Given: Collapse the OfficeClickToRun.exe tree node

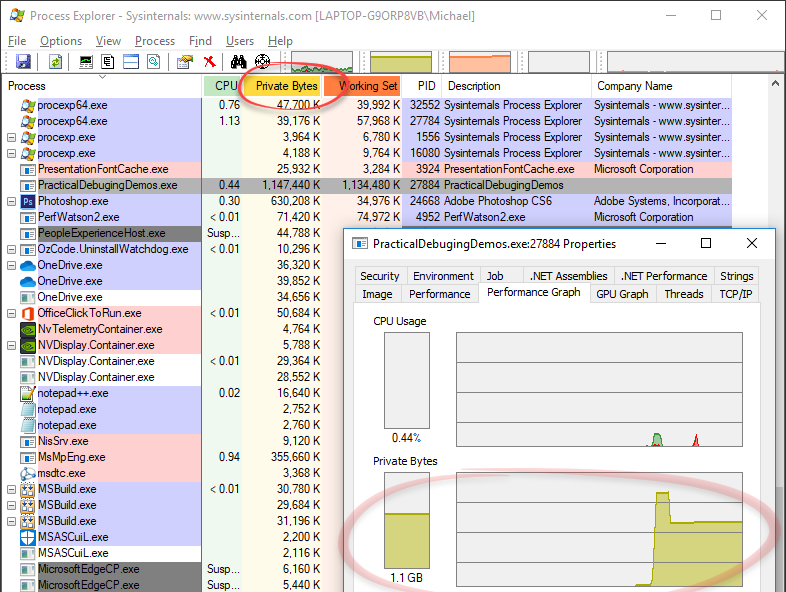Looking at the screenshot, I should coord(12,314).
